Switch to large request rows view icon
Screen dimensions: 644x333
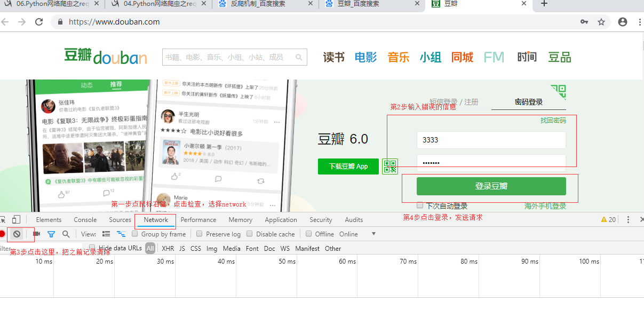point(106,234)
